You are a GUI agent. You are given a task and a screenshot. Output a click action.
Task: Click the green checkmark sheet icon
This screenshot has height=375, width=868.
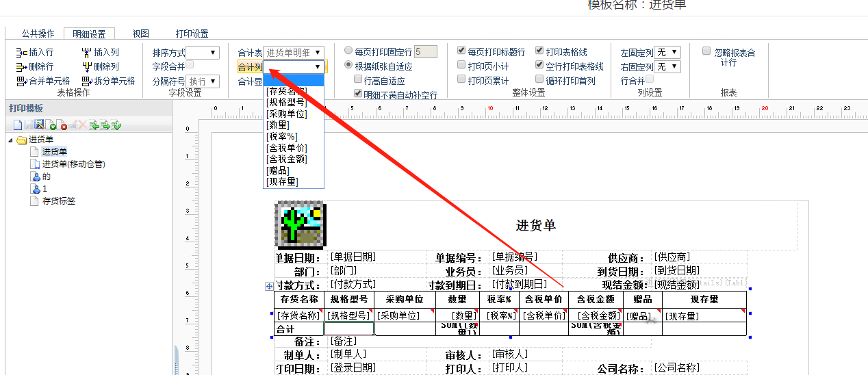click(116, 125)
